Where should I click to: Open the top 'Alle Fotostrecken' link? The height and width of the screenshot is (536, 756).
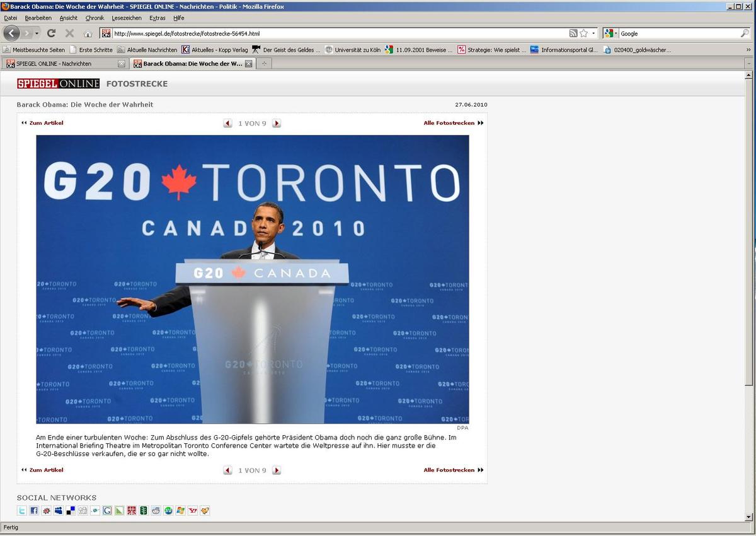click(x=449, y=123)
